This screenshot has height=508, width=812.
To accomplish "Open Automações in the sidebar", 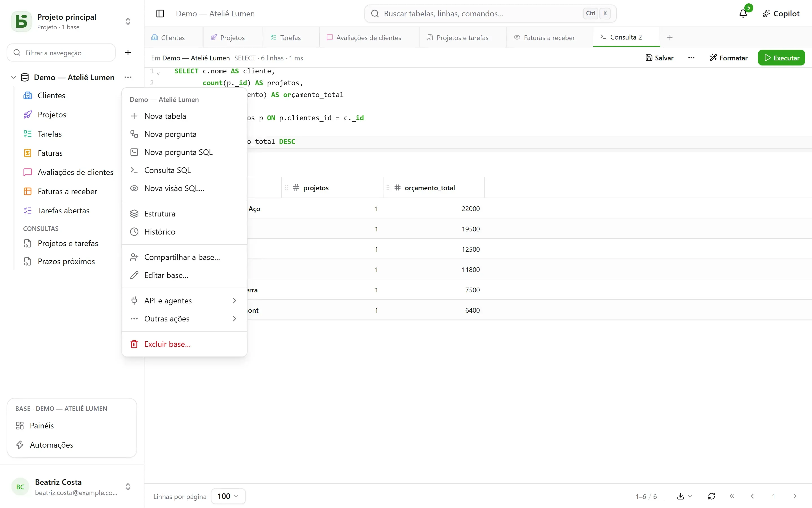I will [x=71, y=444].
